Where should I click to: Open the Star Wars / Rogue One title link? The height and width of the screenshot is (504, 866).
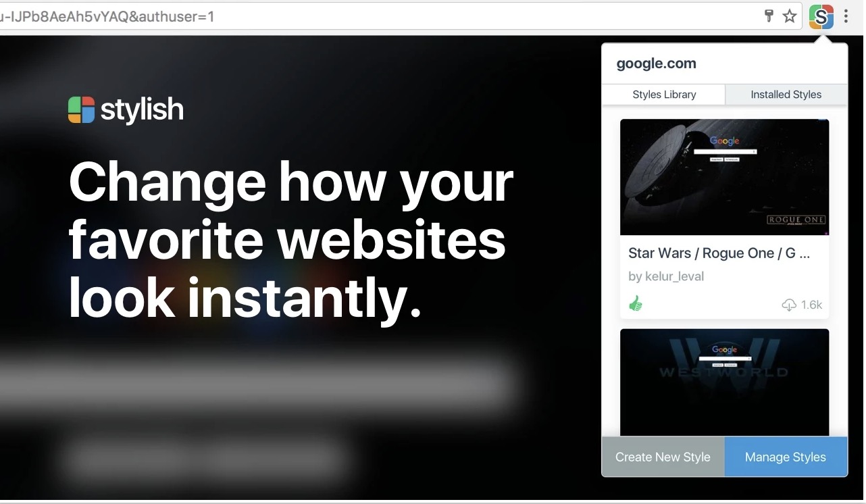pos(719,253)
